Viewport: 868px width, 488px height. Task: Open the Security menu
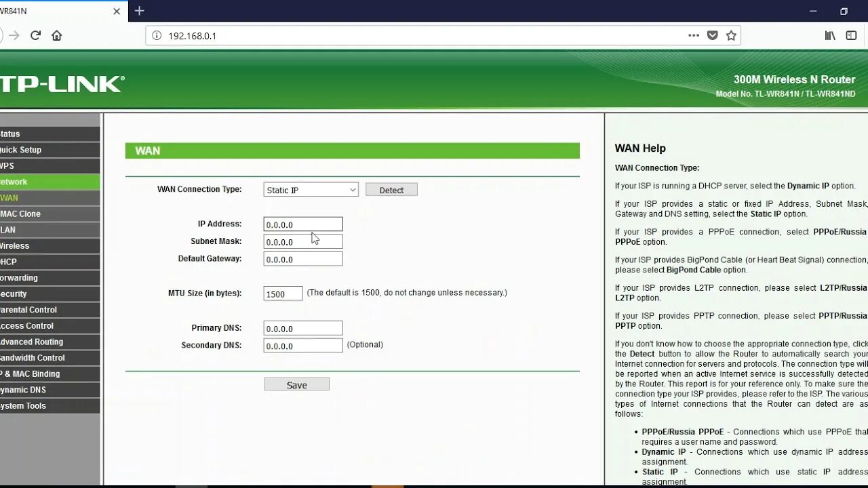50,293
